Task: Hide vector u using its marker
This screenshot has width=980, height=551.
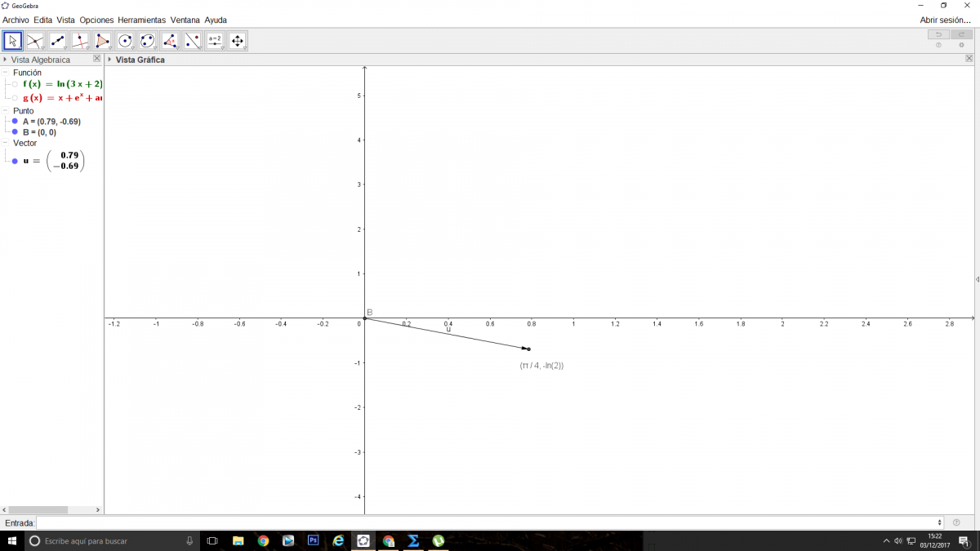Action: click(x=15, y=161)
